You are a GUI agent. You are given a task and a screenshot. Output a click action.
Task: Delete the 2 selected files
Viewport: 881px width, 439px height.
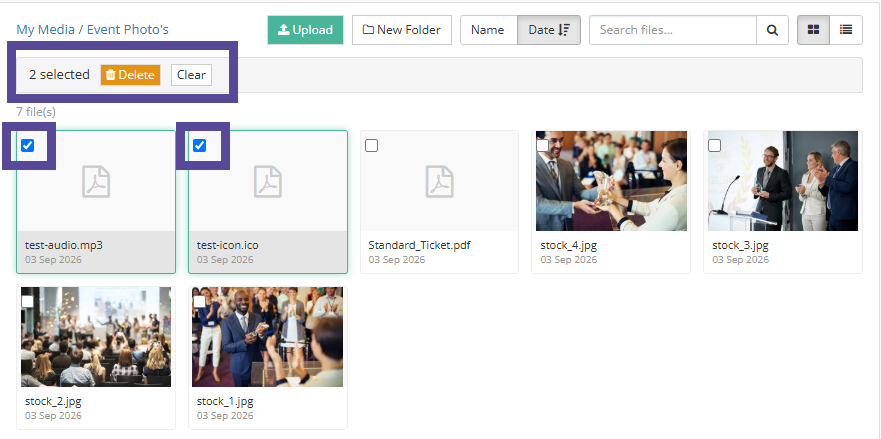pos(130,75)
